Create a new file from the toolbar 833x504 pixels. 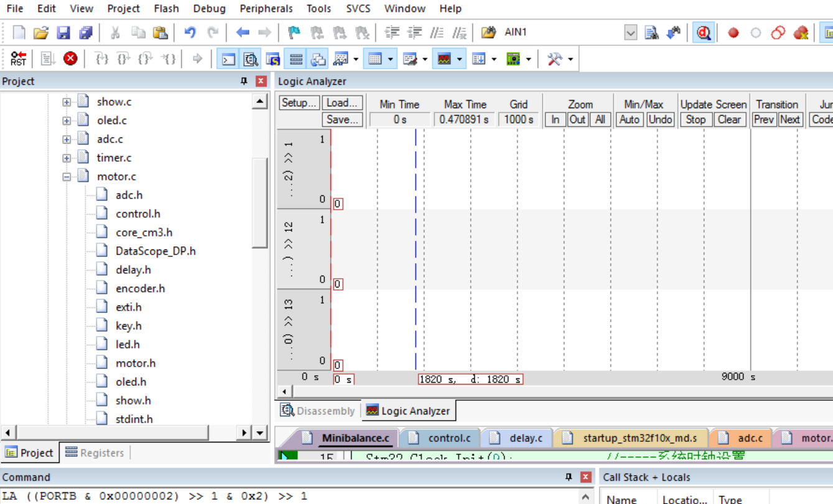coord(19,32)
